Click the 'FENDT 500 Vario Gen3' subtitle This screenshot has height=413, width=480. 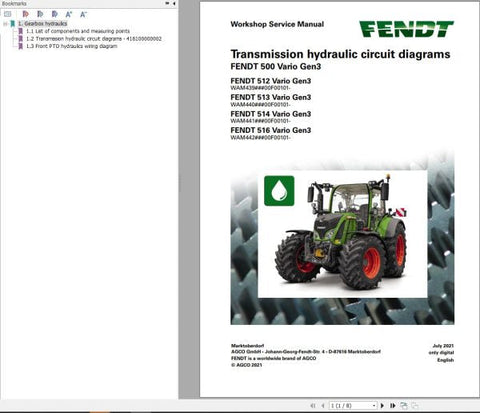pyautogui.click(x=276, y=66)
